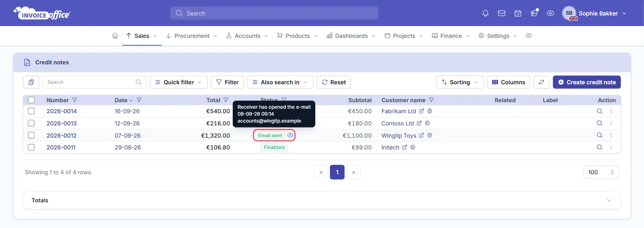This screenshot has width=644, height=228.
Task: Preview credit note 2026-0013 with magnifier icon
Action: pyautogui.click(x=599, y=123)
